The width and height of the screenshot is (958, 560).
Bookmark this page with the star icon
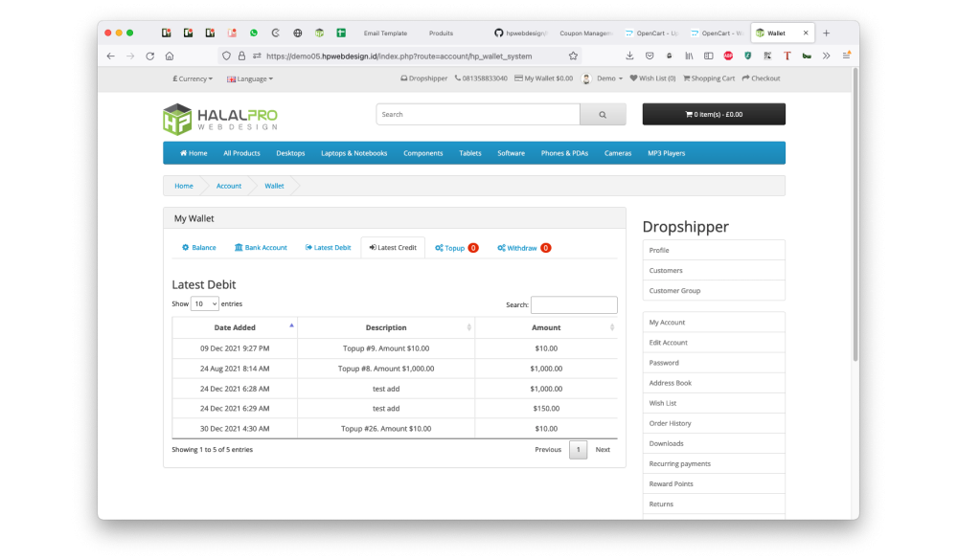tap(573, 56)
